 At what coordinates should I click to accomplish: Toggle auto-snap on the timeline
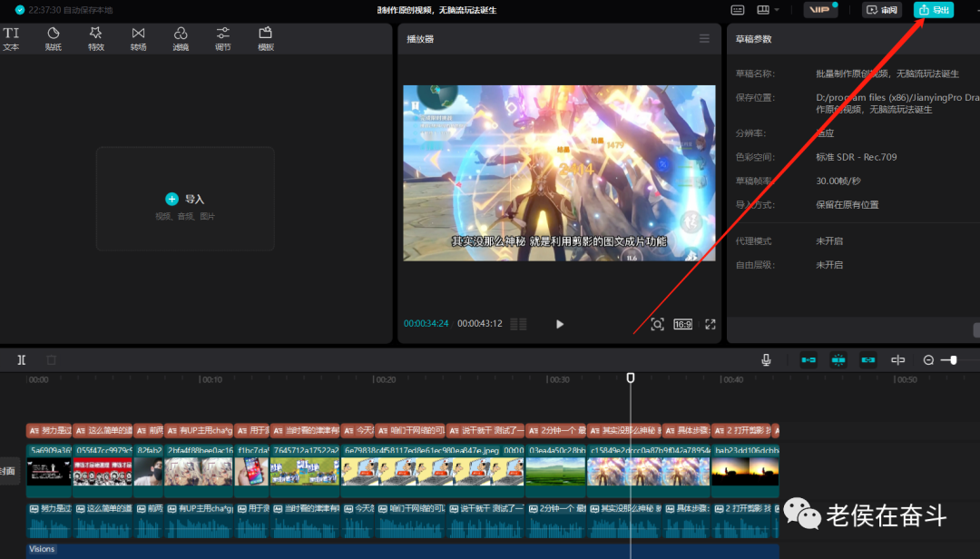(838, 360)
